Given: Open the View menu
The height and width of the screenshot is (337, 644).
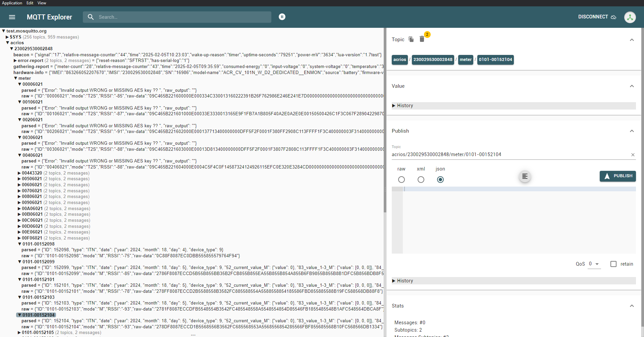Looking at the screenshot, I should [x=42, y=3].
